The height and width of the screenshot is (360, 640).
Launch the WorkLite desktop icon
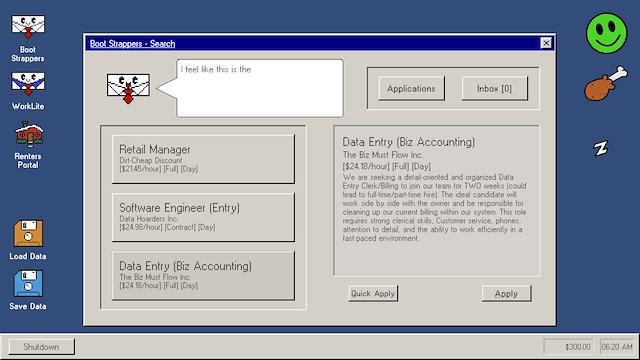(28, 84)
